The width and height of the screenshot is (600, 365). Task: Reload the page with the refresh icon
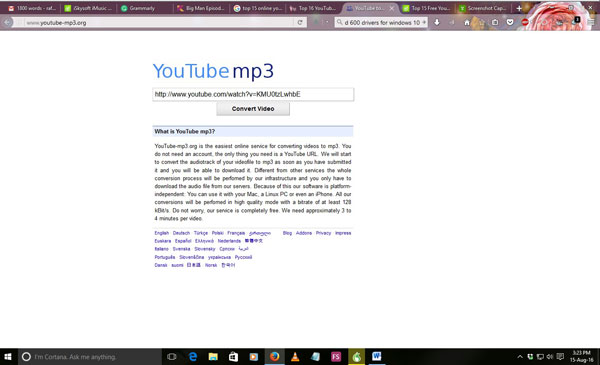[x=300, y=23]
